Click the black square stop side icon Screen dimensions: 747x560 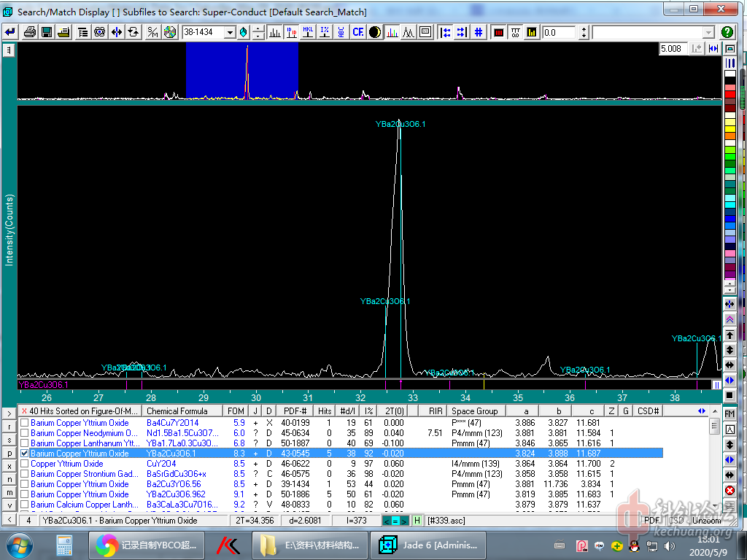coord(729,395)
